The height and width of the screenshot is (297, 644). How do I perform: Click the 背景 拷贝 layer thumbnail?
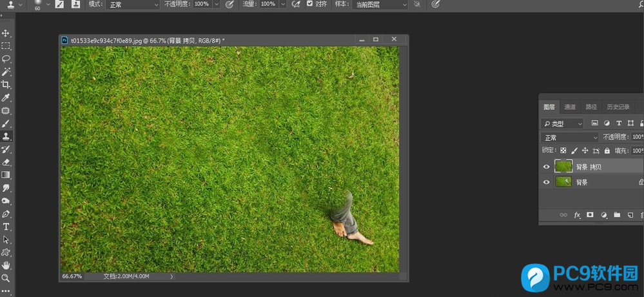tap(563, 166)
